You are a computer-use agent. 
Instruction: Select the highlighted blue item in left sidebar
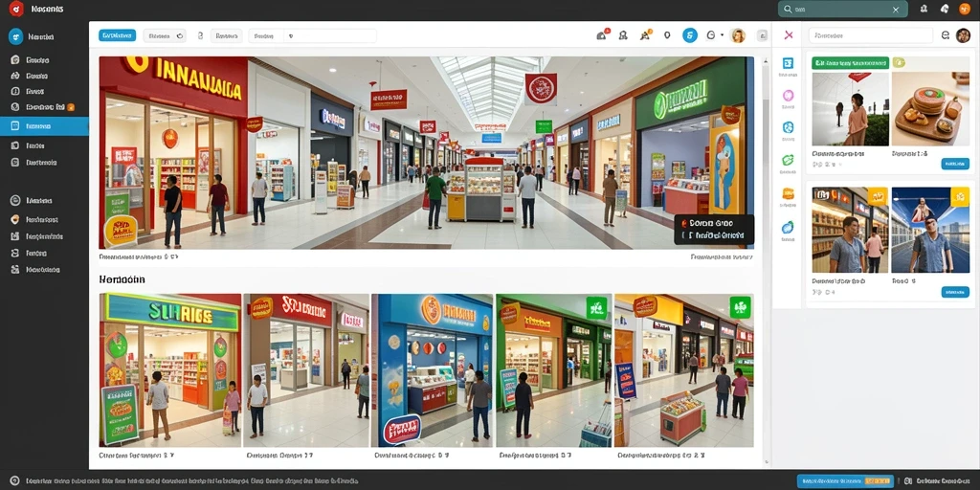point(44,125)
